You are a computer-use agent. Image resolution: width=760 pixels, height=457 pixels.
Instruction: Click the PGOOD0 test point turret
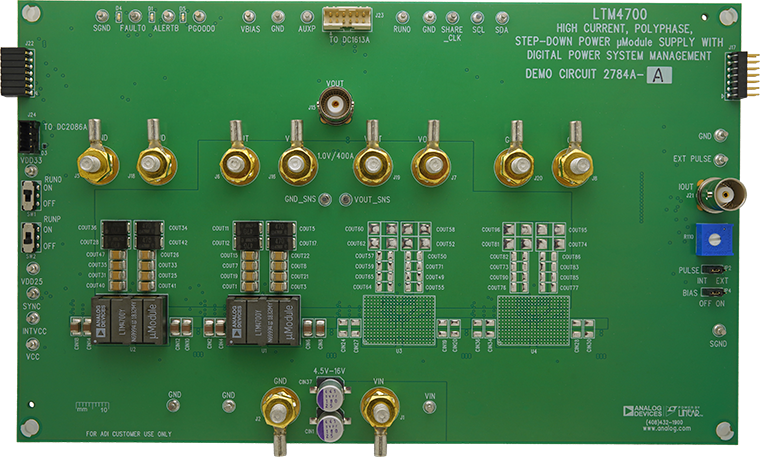199,16
